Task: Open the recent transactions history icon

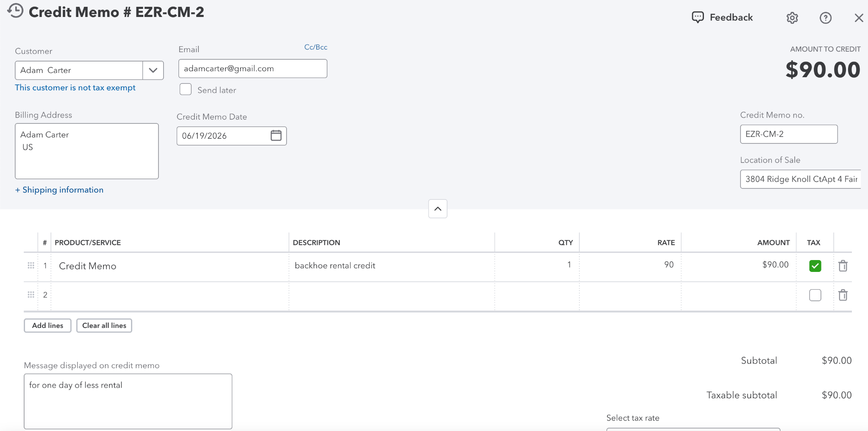Action: [15, 11]
